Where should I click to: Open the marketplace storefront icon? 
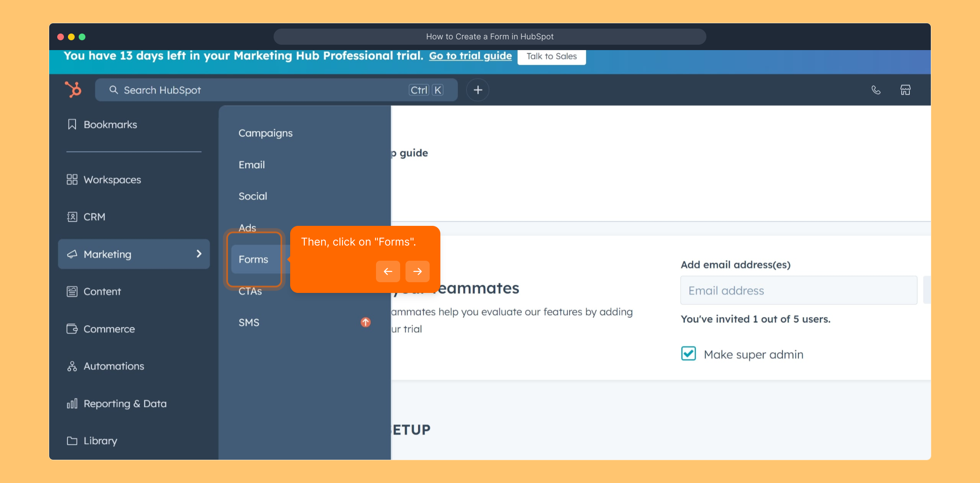(905, 90)
